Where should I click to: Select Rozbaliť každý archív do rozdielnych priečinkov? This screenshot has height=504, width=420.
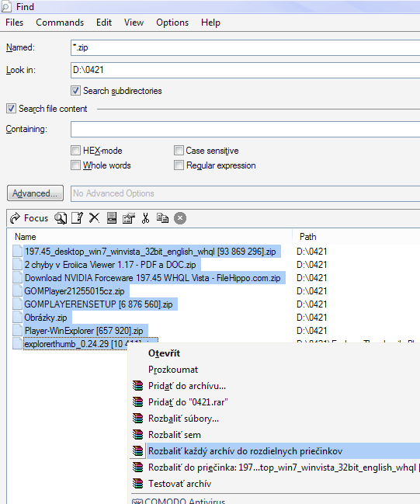pyautogui.click(x=275, y=451)
